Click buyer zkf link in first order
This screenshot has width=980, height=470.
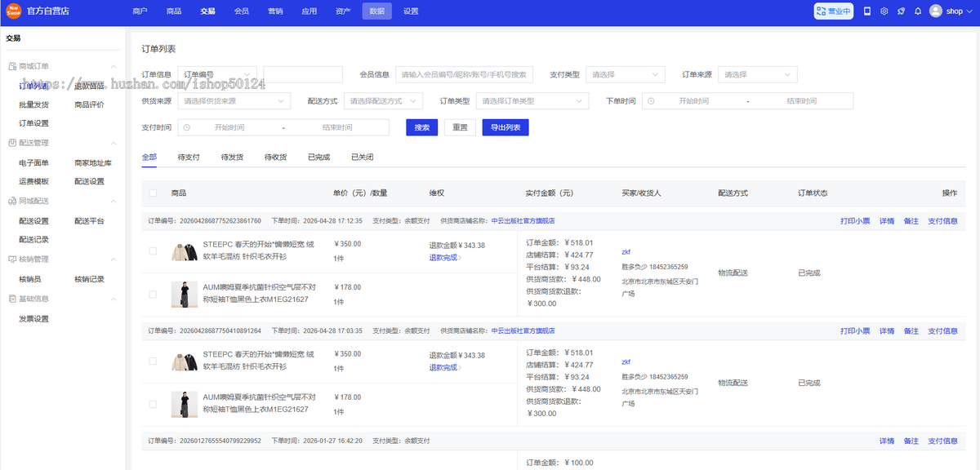pos(626,252)
